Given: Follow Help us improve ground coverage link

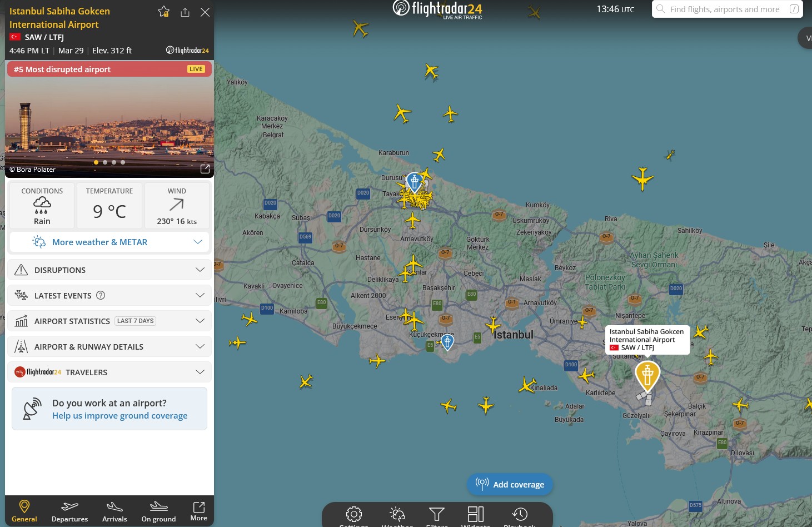Looking at the screenshot, I should [119, 416].
